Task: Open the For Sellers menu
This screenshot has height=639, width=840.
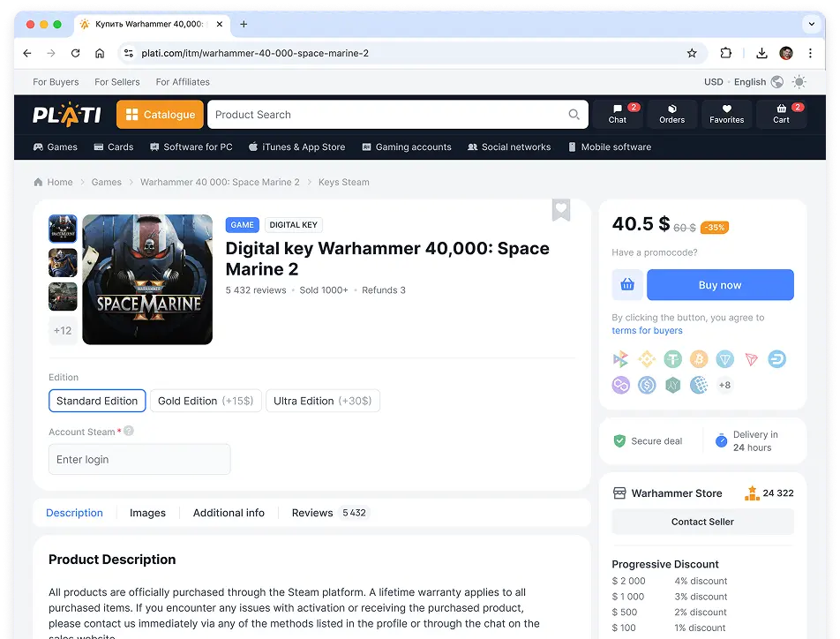Action: coord(117,82)
